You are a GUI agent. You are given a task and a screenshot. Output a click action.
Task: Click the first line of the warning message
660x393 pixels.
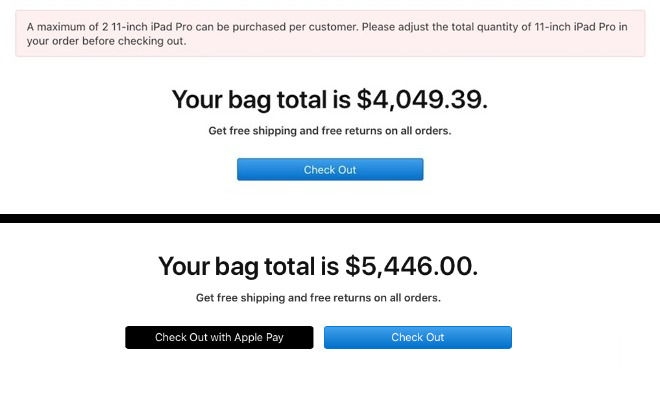click(327, 27)
